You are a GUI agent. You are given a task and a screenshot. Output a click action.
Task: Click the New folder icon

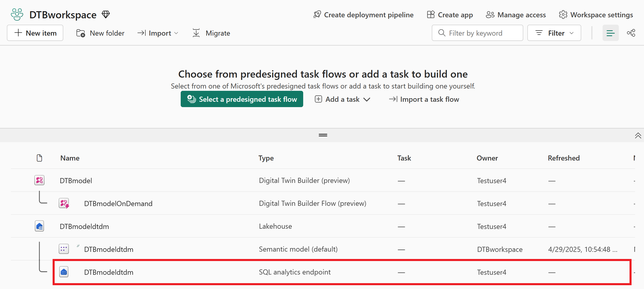coord(81,33)
